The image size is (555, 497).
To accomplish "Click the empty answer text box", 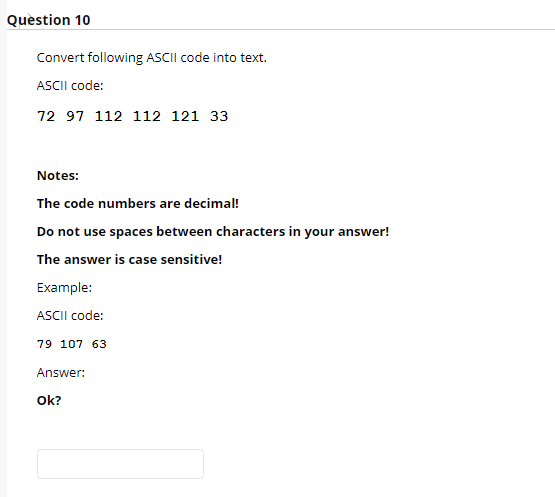I will [x=120, y=464].
